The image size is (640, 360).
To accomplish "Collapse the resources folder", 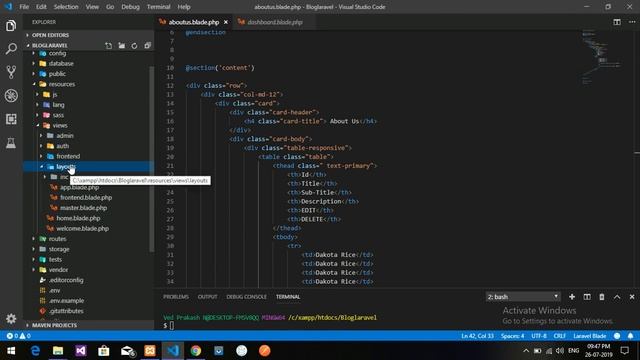I will pyautogui.click(x=62, y=84).
